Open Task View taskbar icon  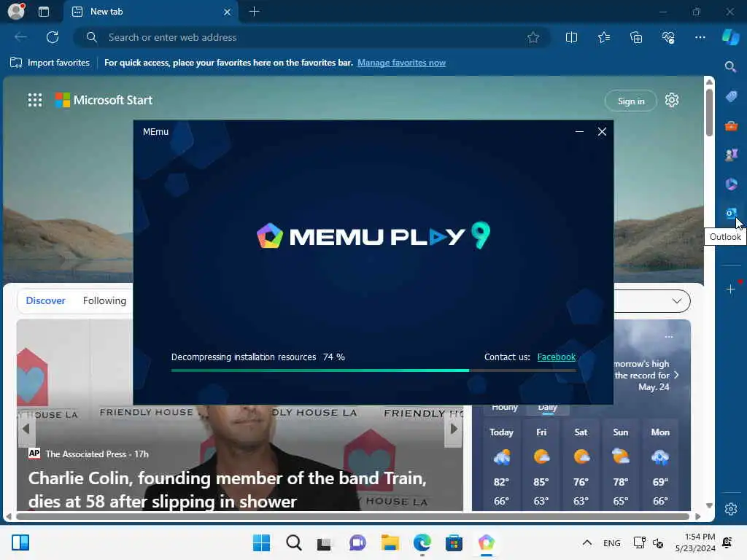(x=324, y=542)
